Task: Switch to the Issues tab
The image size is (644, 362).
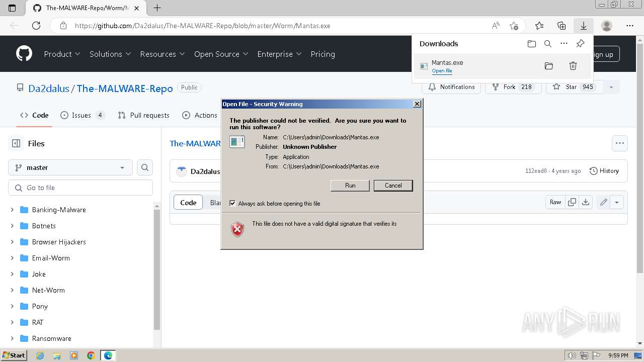Action: coord(83,115)
